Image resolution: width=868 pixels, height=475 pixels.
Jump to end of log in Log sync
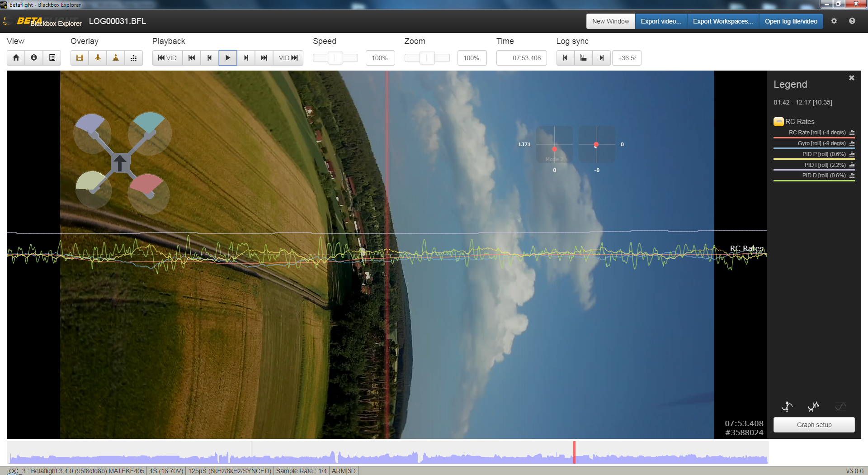point(601,58)
